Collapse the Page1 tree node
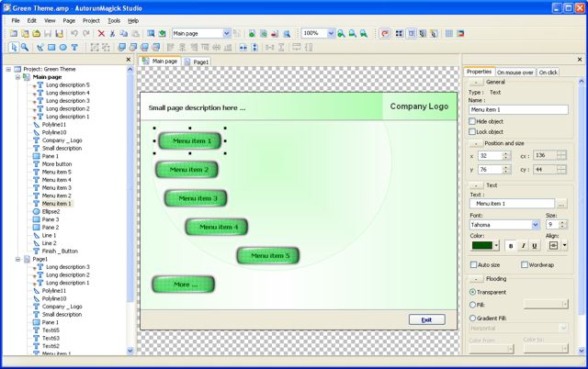This screenshot has width=588, height=369. [17, 259]
